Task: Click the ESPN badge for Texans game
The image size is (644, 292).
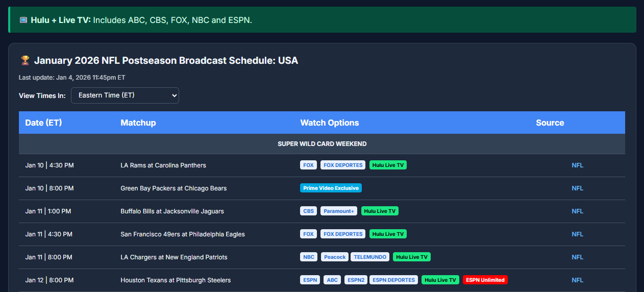Action: (x=310, y=280)
